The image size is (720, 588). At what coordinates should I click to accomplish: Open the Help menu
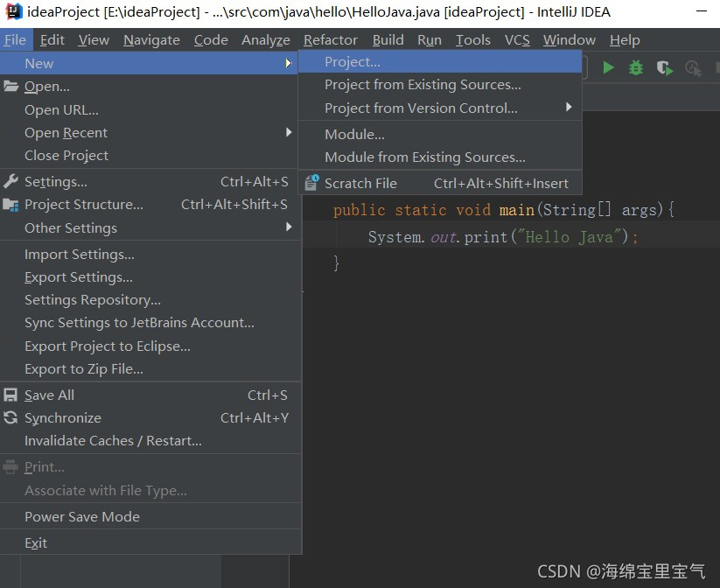point(625,40)
